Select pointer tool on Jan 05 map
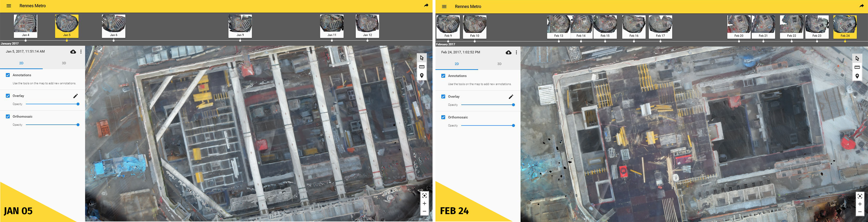868x222 pixels. click(422, 58)
